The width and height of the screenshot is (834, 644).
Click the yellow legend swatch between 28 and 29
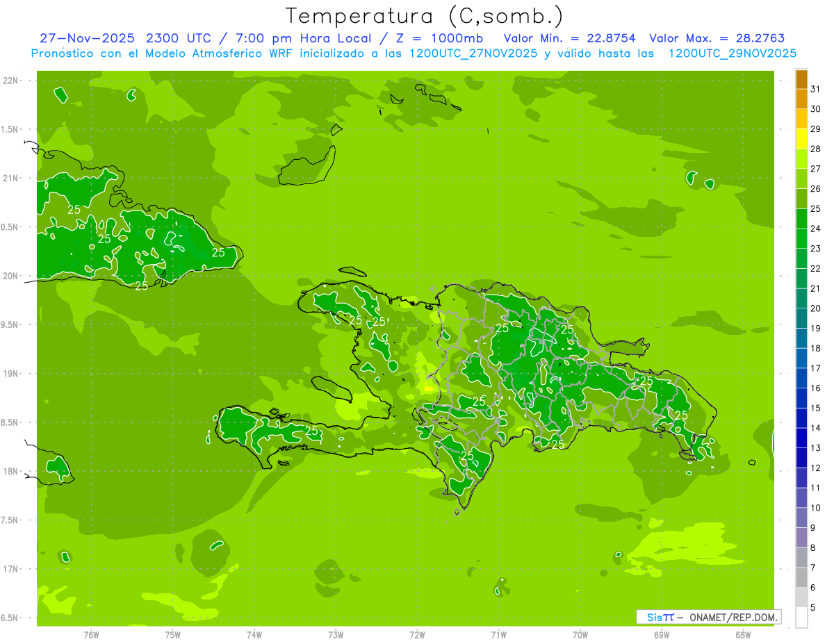801,139
